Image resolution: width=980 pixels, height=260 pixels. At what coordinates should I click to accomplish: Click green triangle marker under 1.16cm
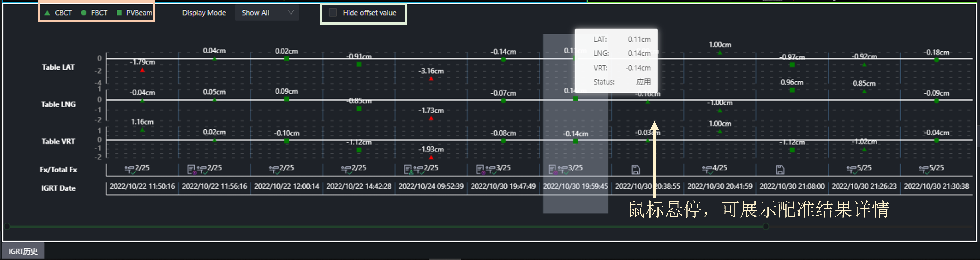[142, 130]
